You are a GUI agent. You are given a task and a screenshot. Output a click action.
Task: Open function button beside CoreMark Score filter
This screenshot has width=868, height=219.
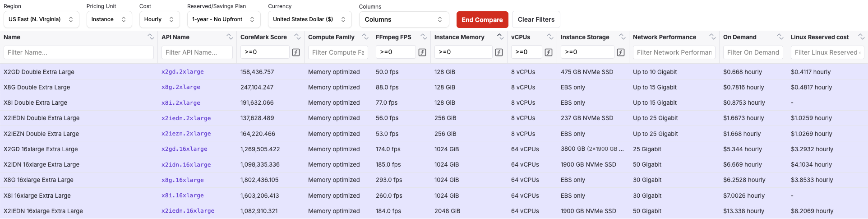(296, 52)
